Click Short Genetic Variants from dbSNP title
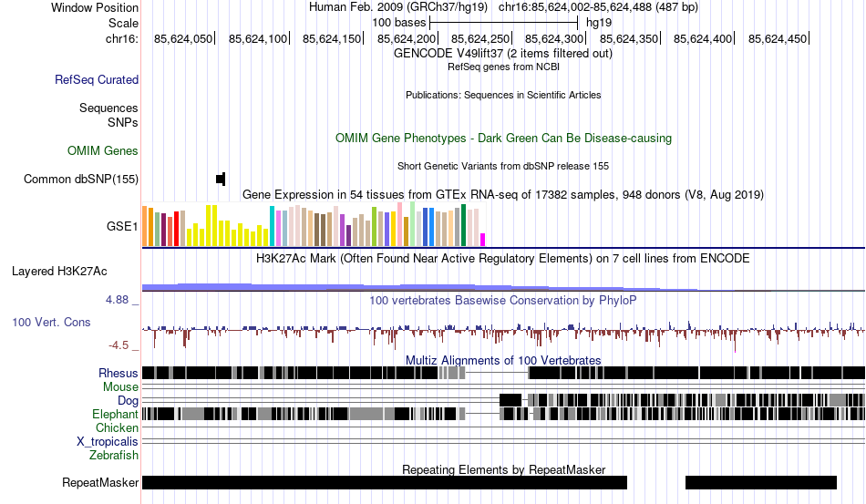 click(x=503, y=166)
